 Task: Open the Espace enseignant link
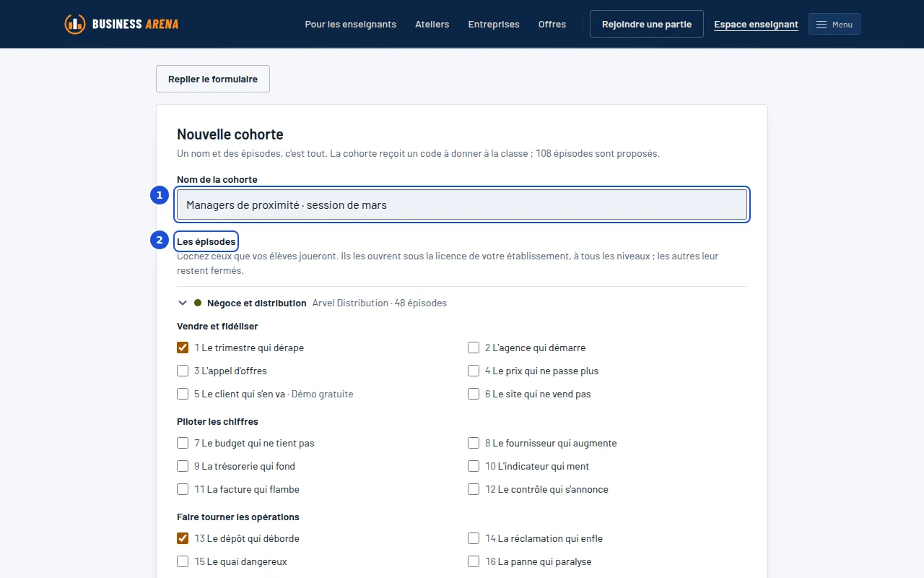[757, 25]
